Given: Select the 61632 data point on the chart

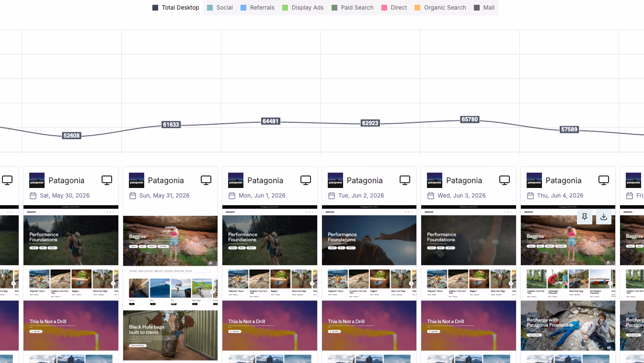Looking at the screenshot, I should [171, 125].
